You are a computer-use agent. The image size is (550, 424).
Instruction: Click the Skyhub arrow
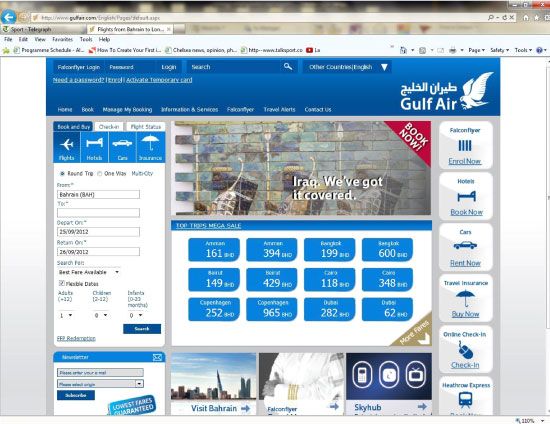(422, 406)
